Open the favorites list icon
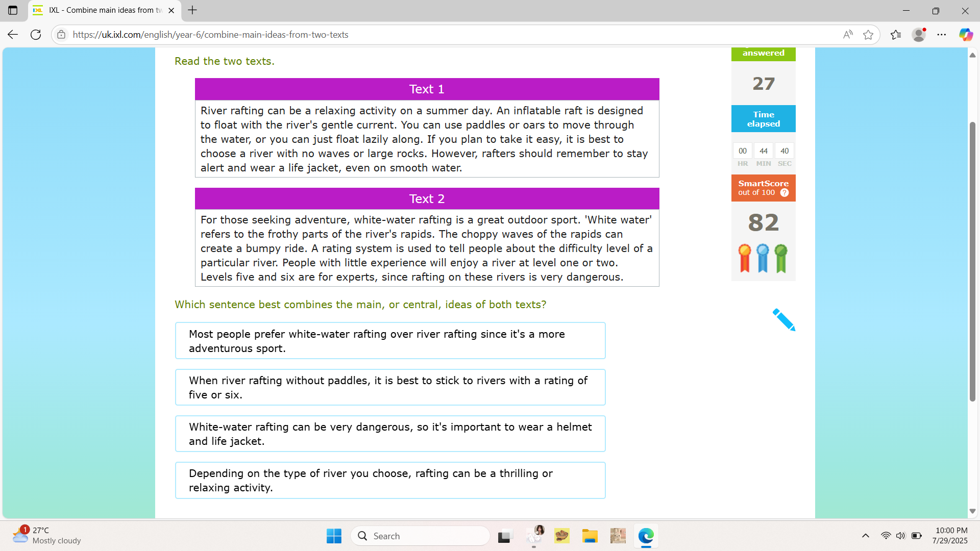 [x=896, y=34]
